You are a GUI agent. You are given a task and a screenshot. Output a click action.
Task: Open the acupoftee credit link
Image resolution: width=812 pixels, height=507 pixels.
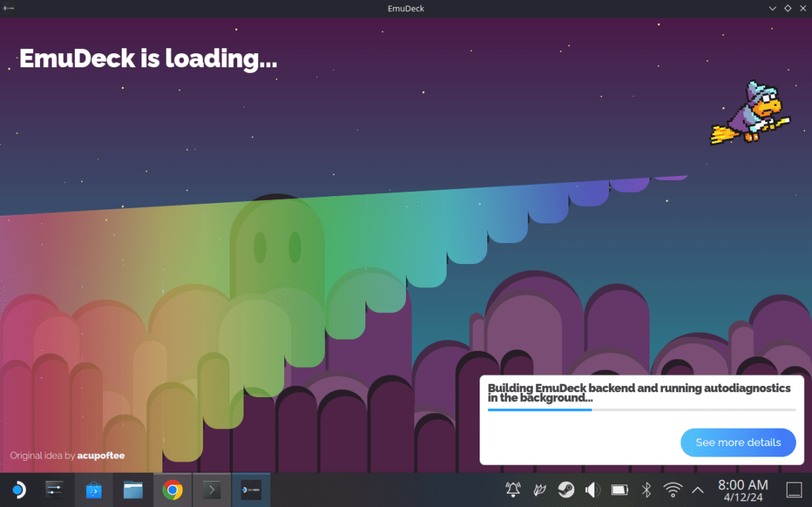coord(101,456)
